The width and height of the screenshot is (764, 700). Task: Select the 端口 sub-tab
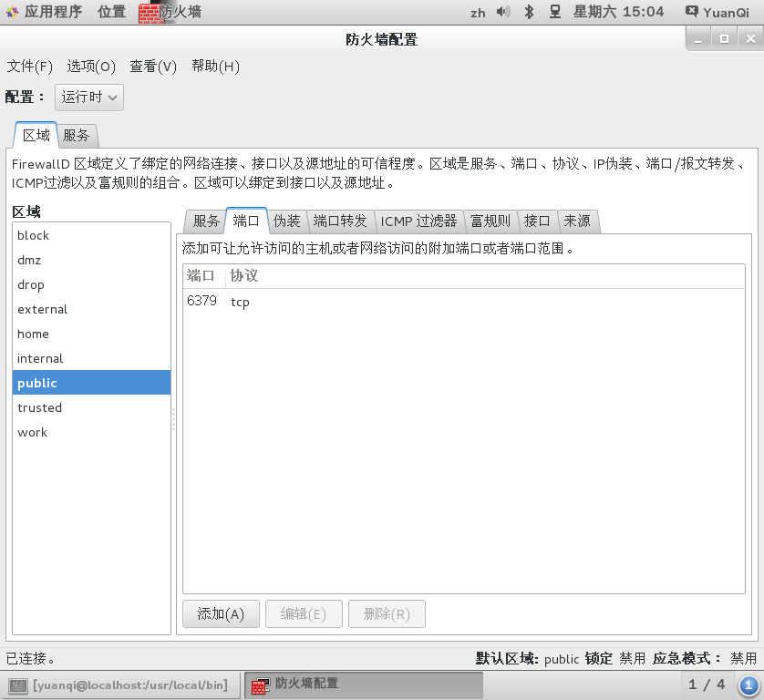coord(246,221)
